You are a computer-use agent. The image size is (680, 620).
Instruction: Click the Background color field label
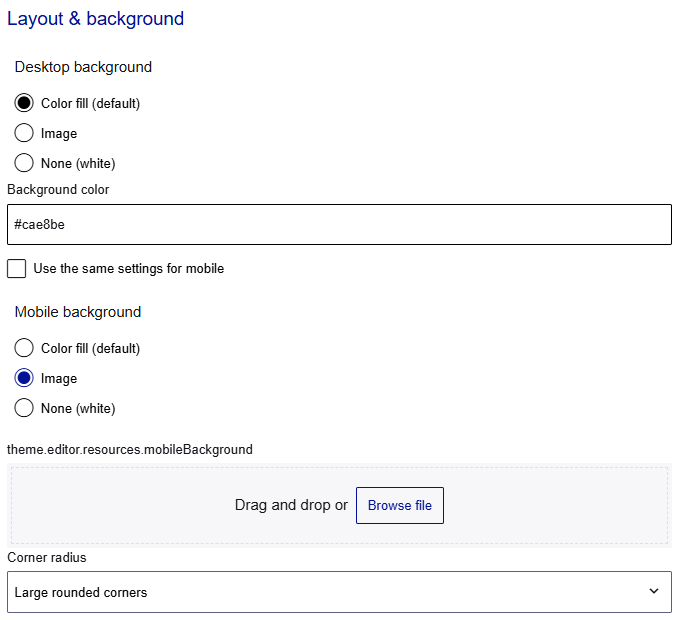(58, 189)
